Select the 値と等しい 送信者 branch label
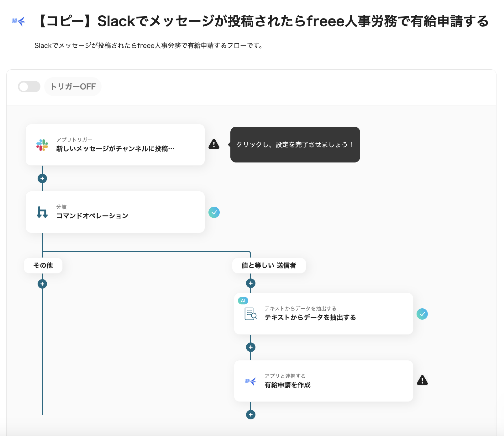 coord(269,265)
